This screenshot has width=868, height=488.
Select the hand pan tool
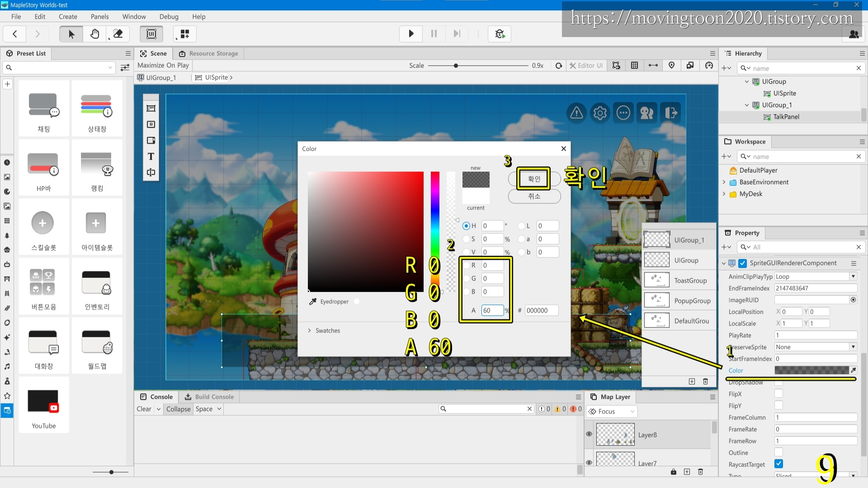pos(95,34)
